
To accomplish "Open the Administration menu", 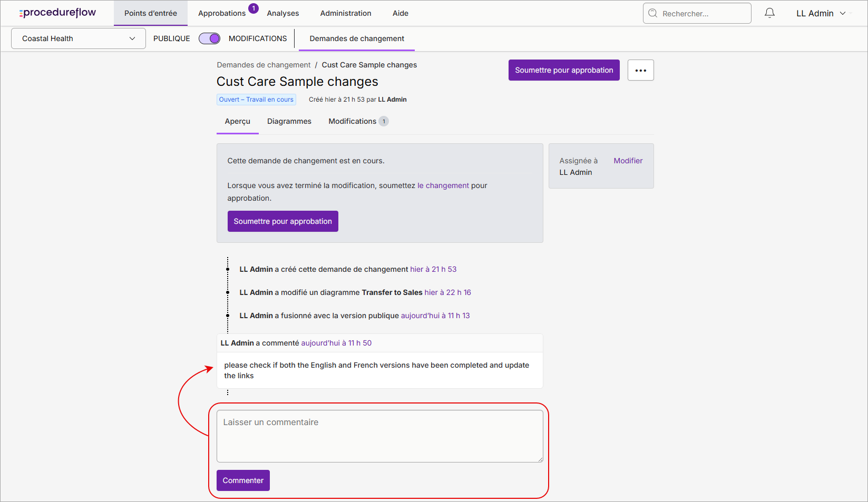I will [346, 13].
